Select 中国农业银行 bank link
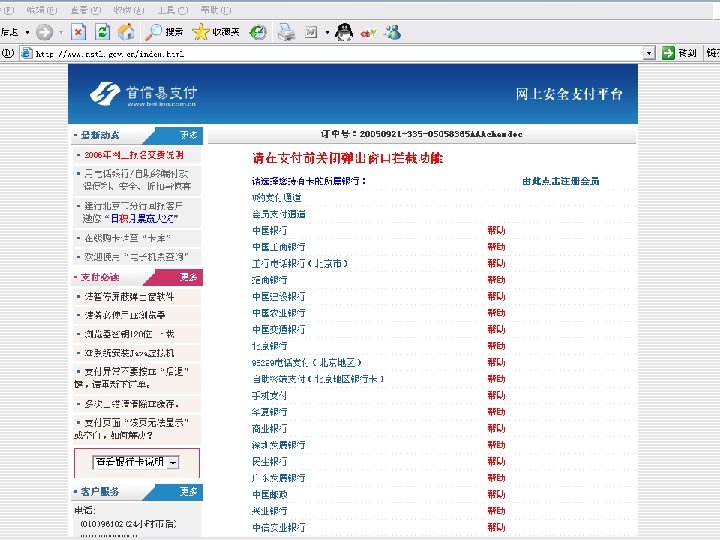Image resolution: width=720 pixels, height=540 pixels. tap(279, 313)
